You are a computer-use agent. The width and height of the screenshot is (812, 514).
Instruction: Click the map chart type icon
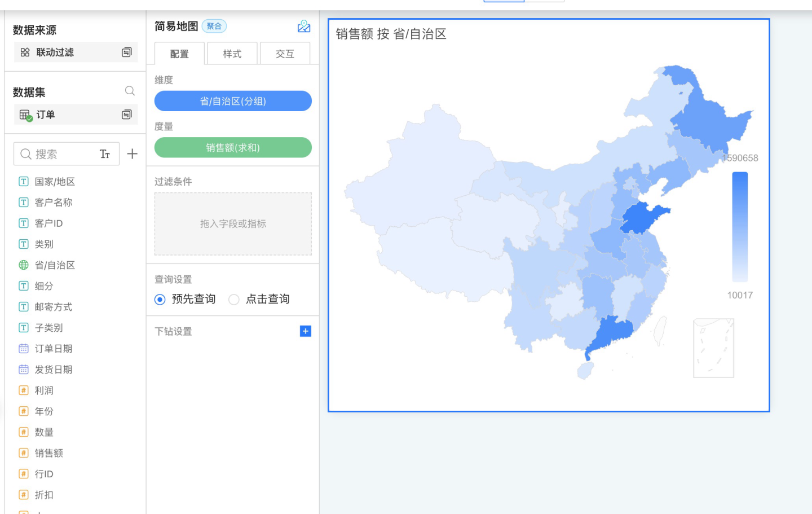(x=304, y=27)
